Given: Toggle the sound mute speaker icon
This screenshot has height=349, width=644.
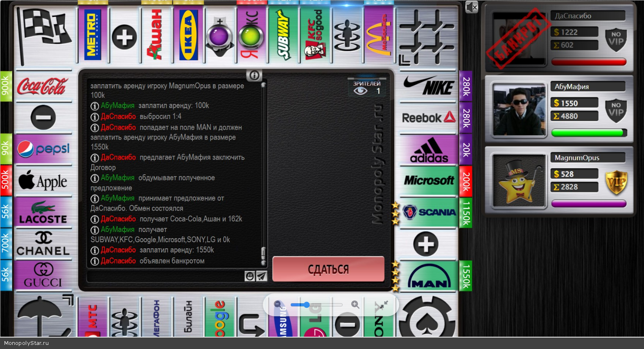Looking at the screenshot, I should 472,7.
